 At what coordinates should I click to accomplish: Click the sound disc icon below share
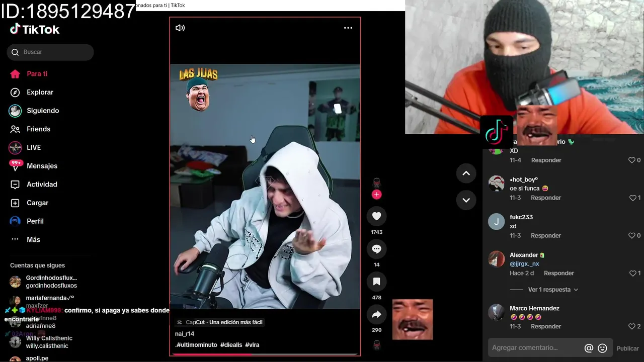pyautogui.click(x=376, y=345)
